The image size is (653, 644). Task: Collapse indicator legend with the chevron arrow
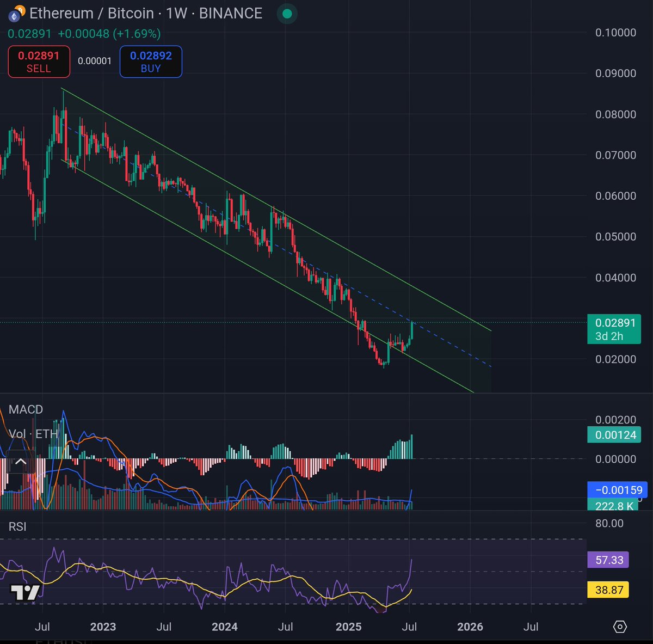tap(21, 462)
